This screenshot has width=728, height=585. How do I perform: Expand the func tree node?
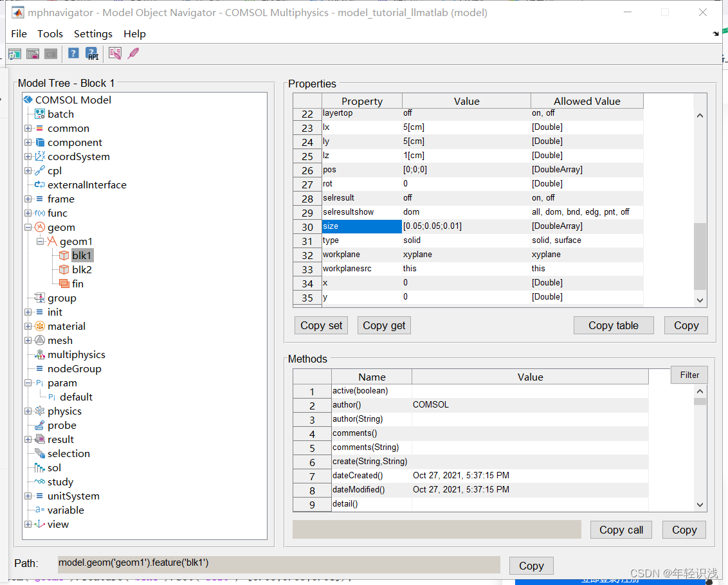tap(28, 213)
